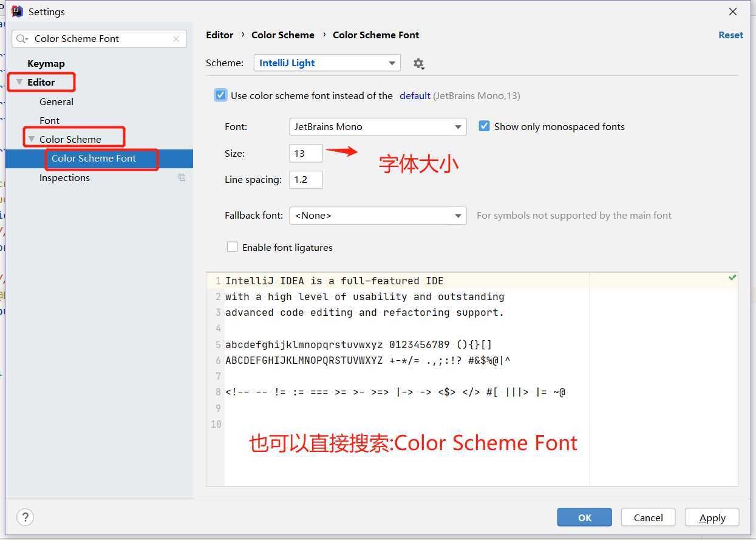
Task: Click the green checkmark in the preview
Action: coord(732,278)
